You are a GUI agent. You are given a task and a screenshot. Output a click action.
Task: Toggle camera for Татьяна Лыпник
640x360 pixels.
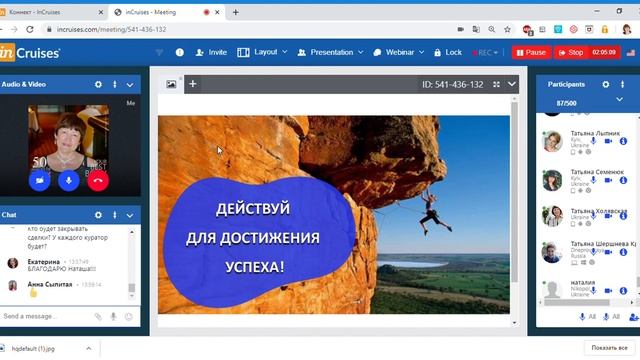[x=608, y=141]
